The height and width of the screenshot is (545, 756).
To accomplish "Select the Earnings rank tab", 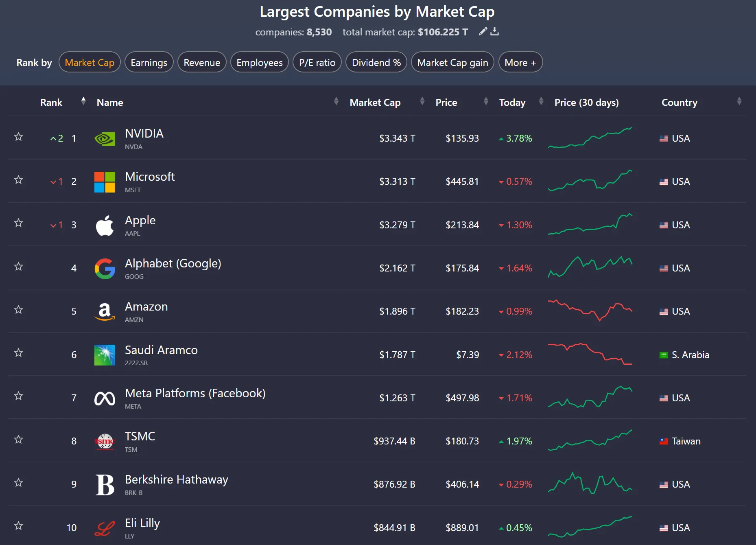I will click(149, 62).
